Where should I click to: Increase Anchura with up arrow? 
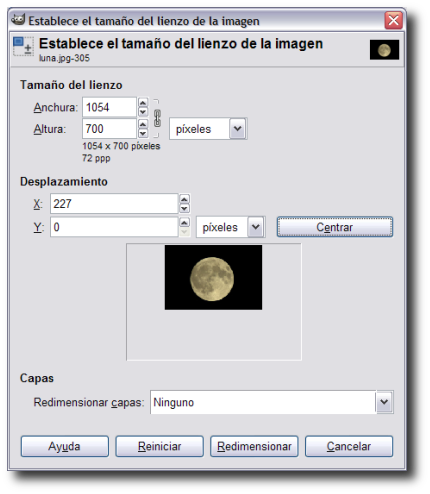(x=143, y=103)
